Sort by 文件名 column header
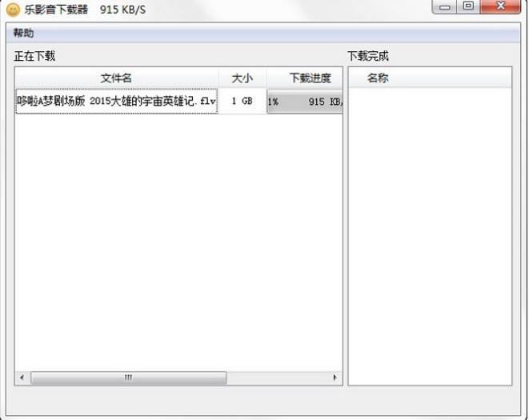Screen dimensions: 529x420 click(x=117, y=78)
